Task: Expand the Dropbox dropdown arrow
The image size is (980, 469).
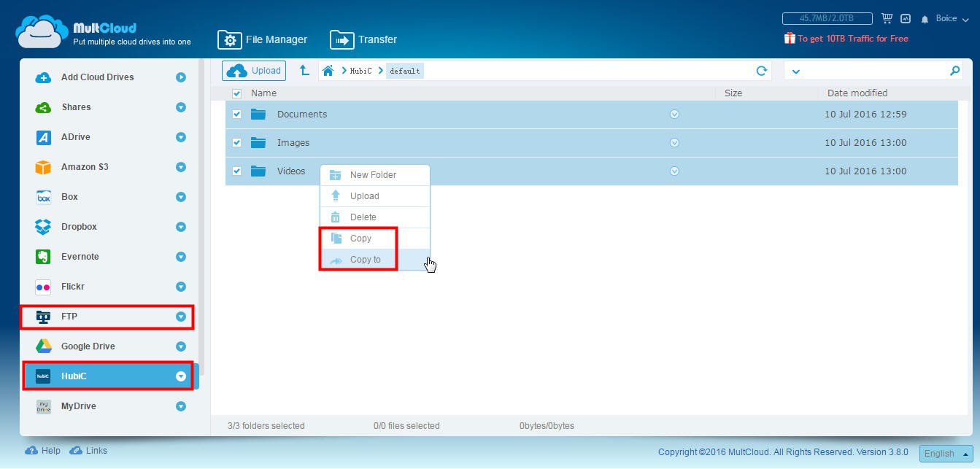Action: 180,227
